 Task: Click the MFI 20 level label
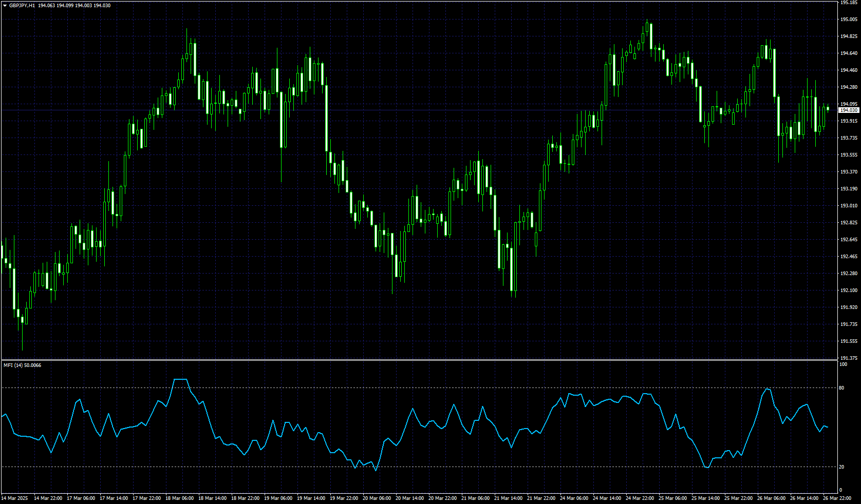click(841, 467)
